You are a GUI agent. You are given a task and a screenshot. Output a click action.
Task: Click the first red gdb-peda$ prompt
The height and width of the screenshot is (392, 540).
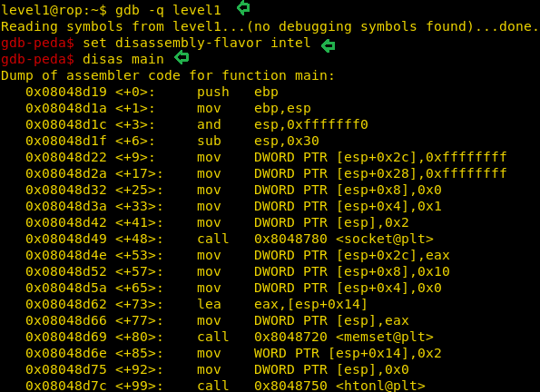pos(37,43)
